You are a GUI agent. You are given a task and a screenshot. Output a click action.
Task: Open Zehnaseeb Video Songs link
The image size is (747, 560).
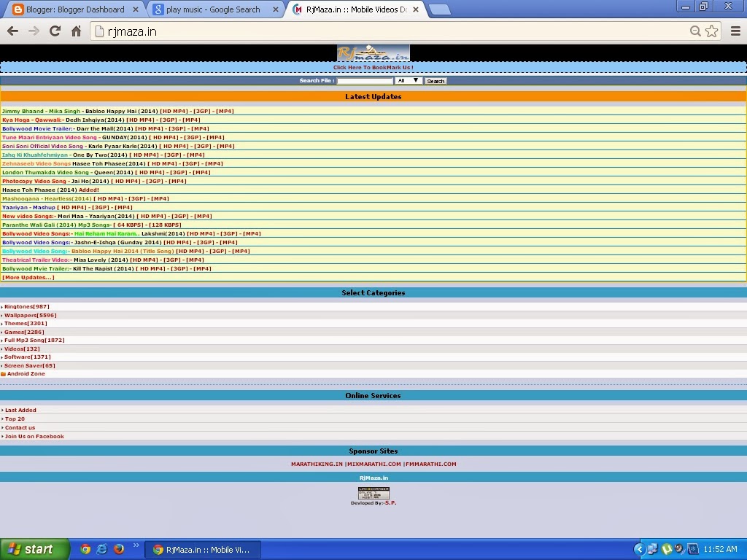pos(36,163)
